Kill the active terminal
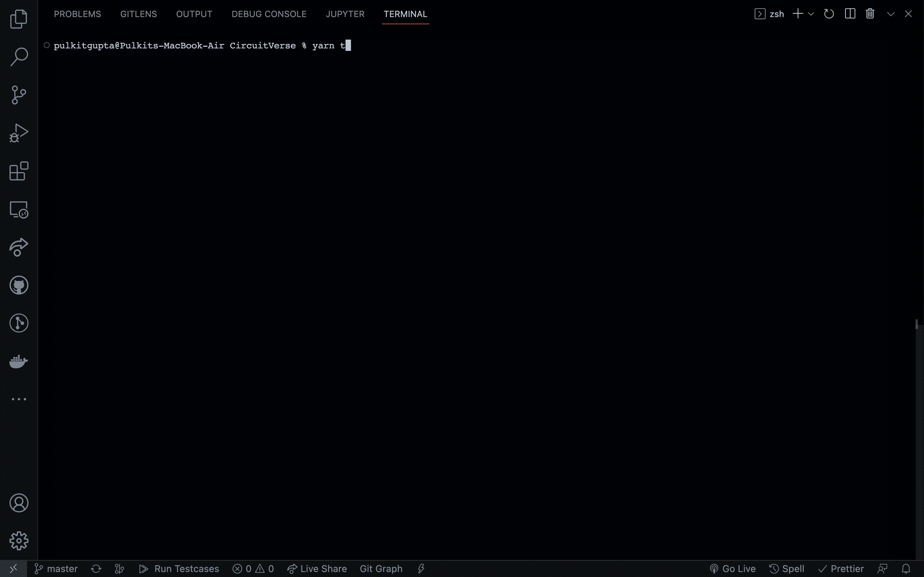 click(870, 14)
